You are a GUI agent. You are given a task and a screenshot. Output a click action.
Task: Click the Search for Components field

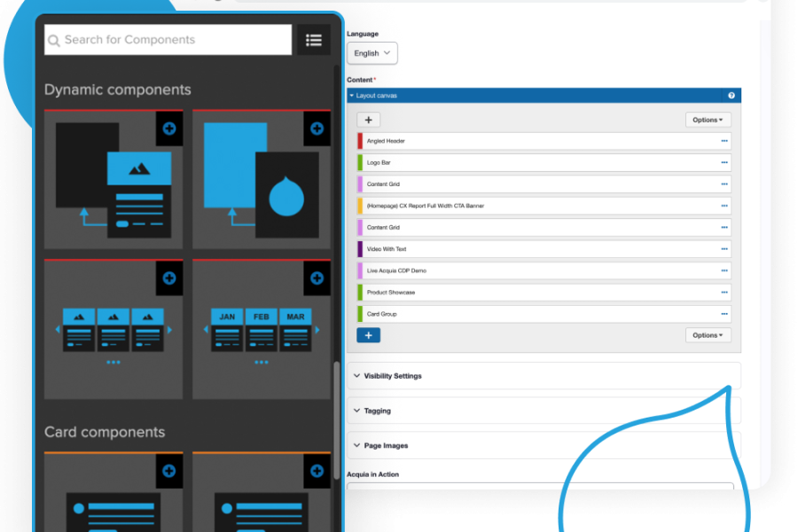pos(168,40)
